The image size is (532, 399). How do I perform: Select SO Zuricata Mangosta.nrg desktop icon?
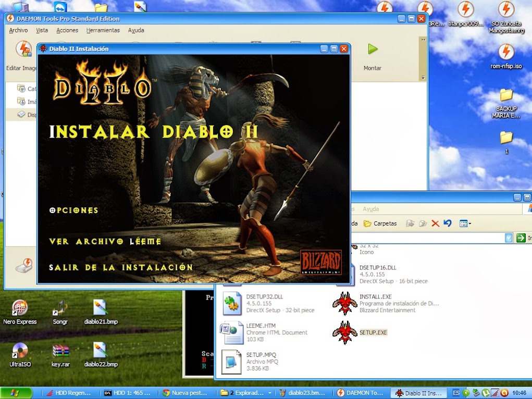point(506,17)
